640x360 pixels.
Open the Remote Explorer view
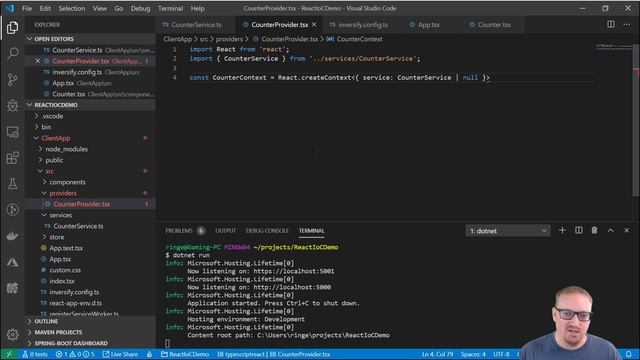(12, 132)
